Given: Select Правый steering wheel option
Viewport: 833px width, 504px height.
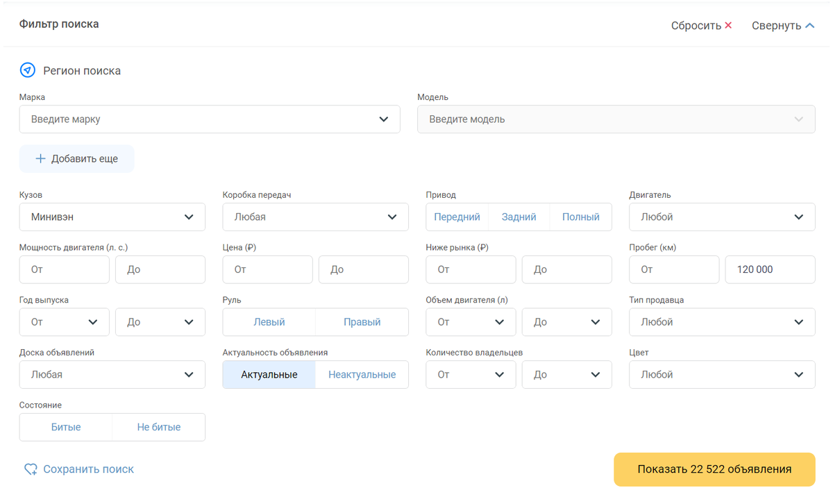Looking at the screenshot, I should coord(362,322).
